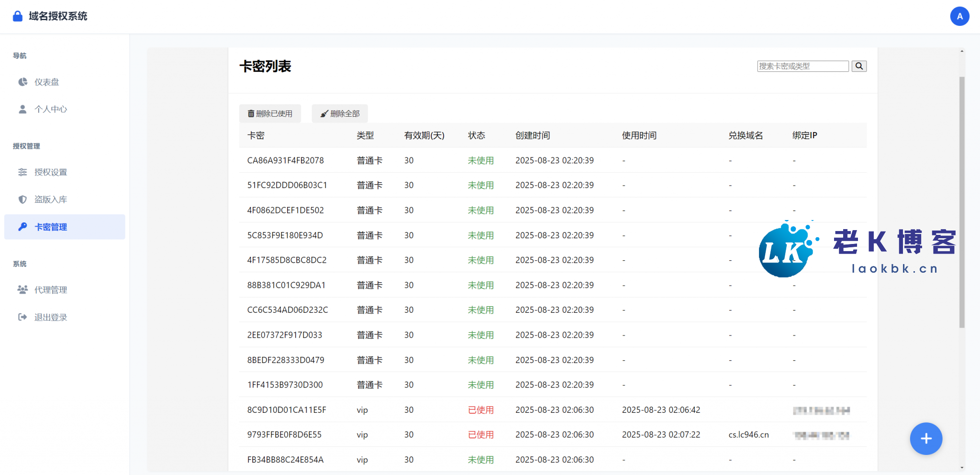Click the sliders icon beside 授权设置
980x475 pixels.
[22, 172]
